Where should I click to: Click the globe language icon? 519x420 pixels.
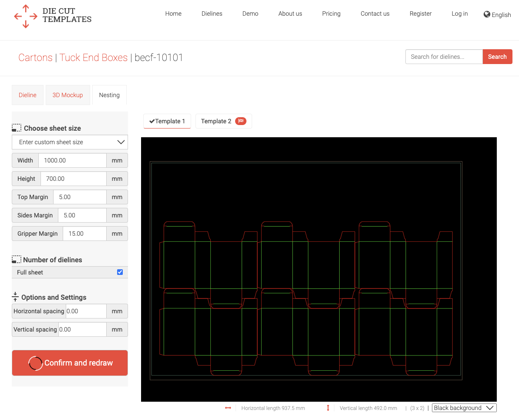(487, 14)
